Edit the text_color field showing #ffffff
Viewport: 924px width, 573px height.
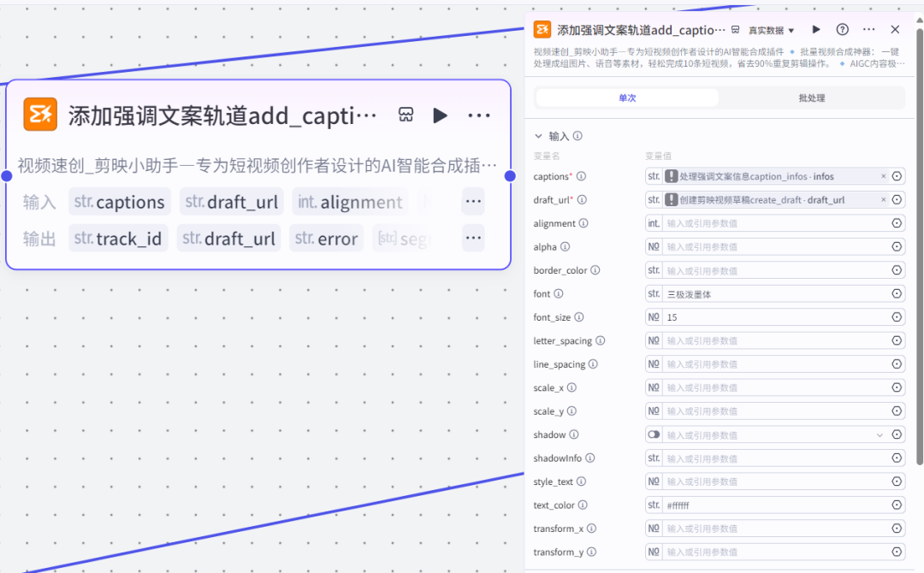[775, 505]
